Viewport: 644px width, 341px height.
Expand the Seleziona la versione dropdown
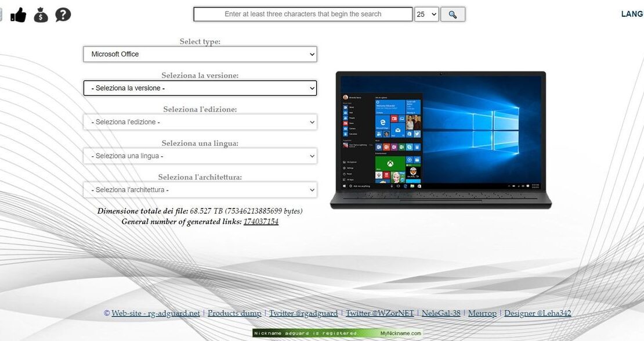pos(200,88)
